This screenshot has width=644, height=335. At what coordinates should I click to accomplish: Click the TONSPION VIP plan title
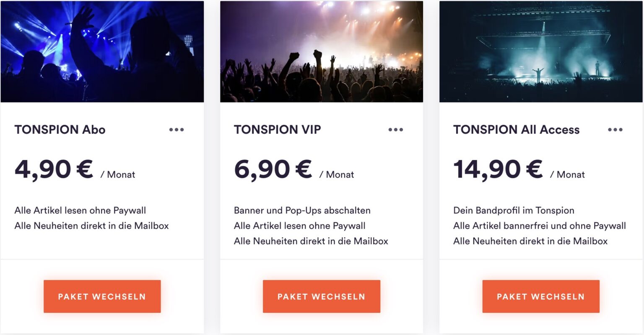pyautogui.click(x=278, y=129)
